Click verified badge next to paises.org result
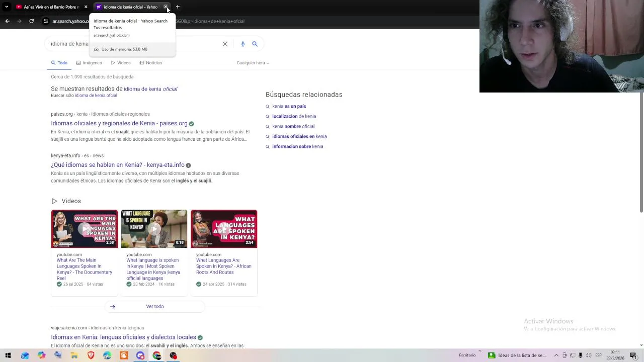The height and width of the screenshot is (362, 644). (x=191, y=124)
